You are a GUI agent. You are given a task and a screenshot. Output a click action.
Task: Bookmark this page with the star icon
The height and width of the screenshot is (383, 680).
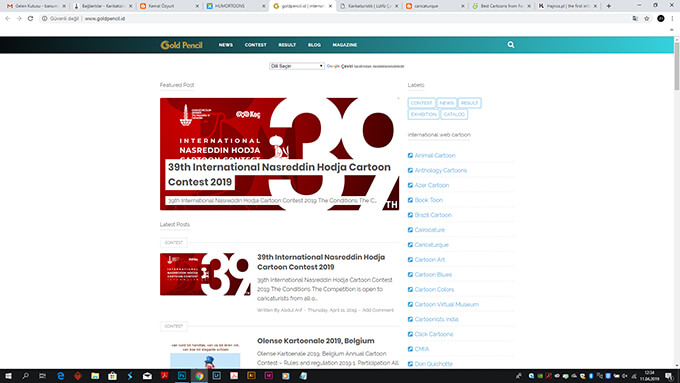647,19
